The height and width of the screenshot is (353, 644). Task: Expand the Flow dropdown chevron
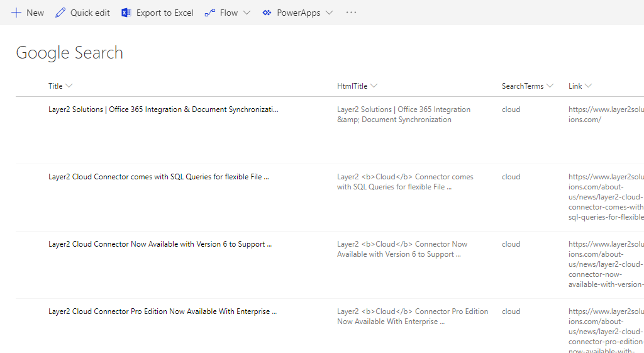247,13
